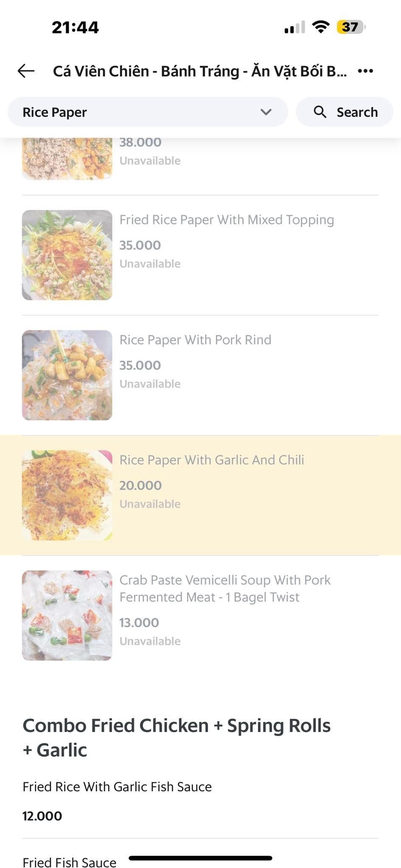
Task: Tap the Combo Fried Chicken section heading
Action: [177, 737]
